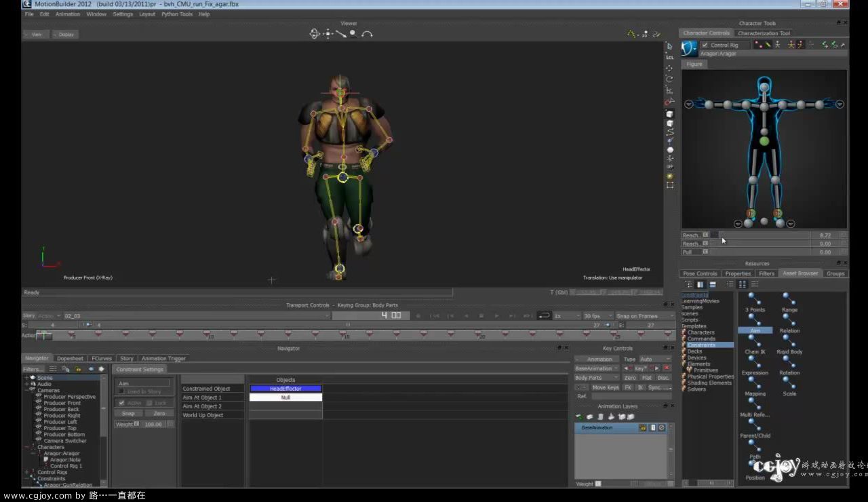This screenshot has width=868, height=502.
Task: Select Producer Perspective in Navigator tree
Action: [70, 397]
